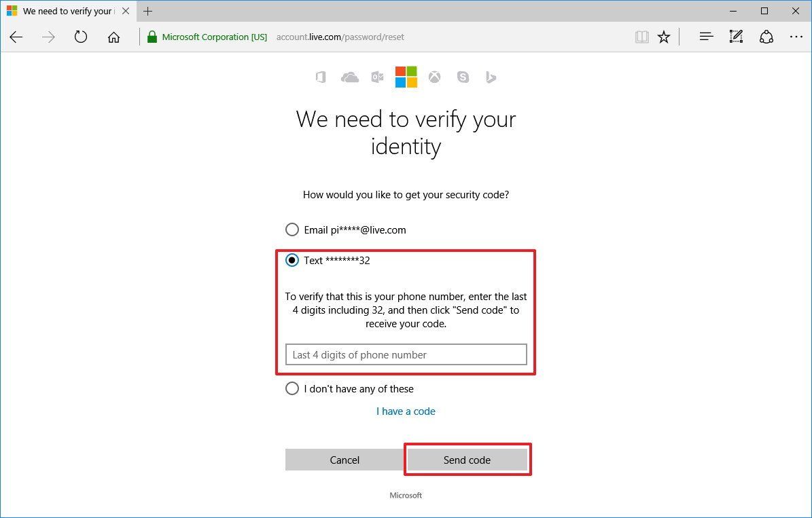Image resolution: width=812 pixels, height=518 pixels.
Task: Click the Bing icon
Action: (491, 77)
